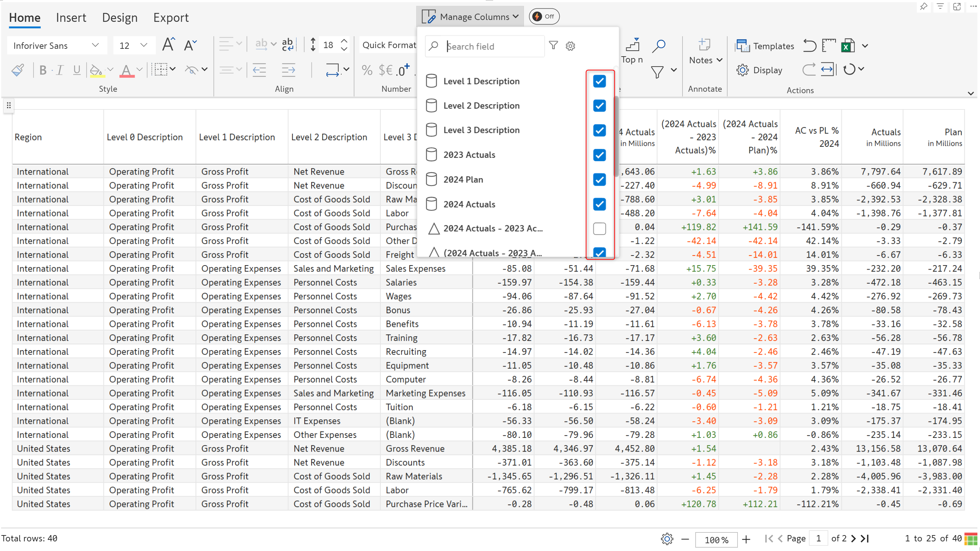Switch to the Insert tab

[x=71, y=17]
